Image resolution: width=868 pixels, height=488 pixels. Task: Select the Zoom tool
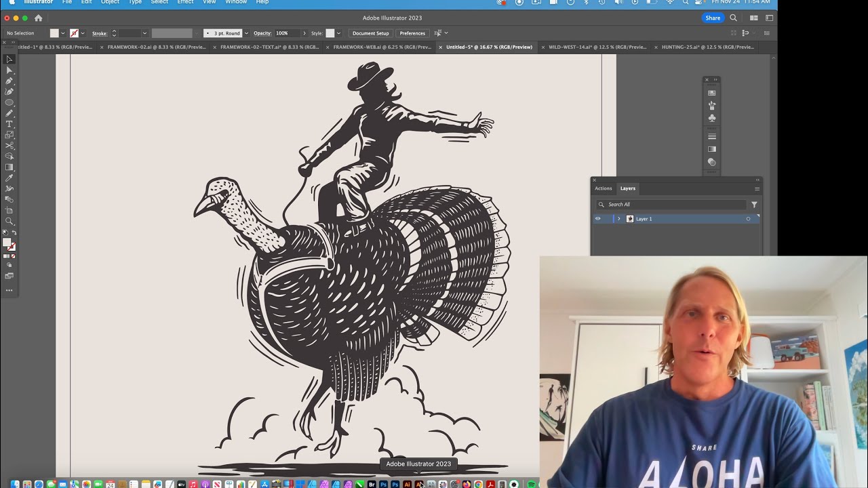point(9,221)
